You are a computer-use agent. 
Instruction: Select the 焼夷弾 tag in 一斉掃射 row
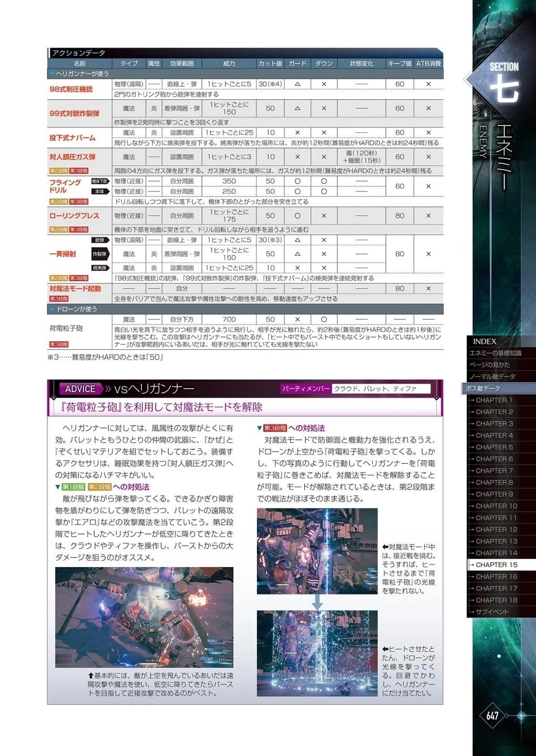100,268
